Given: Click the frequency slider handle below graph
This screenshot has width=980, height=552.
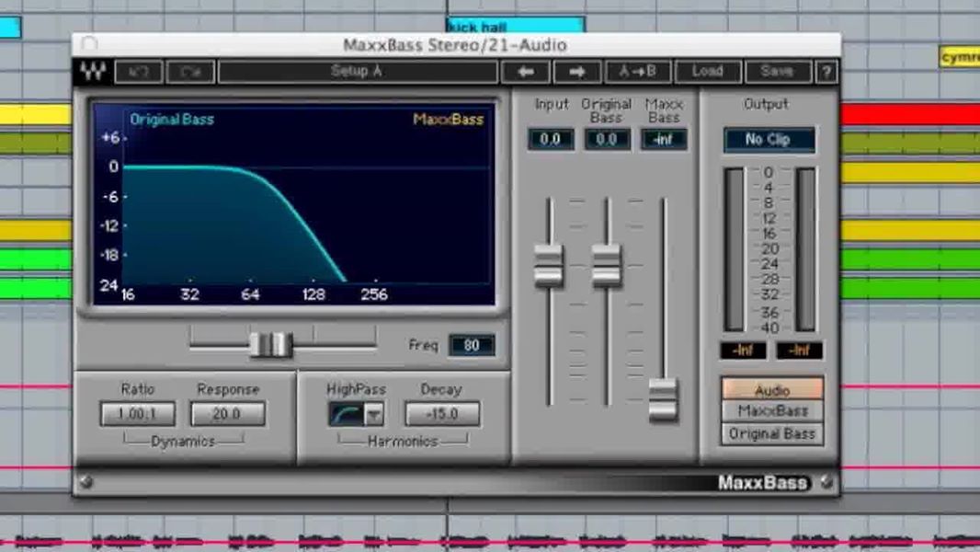Looking at the screenshot, I should point(270,344).
